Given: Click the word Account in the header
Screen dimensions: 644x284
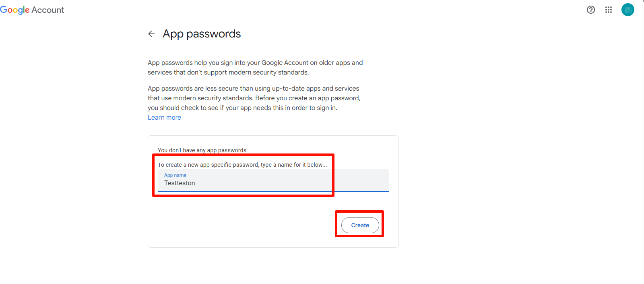Looking at the screenshot, I should pos(48,10).
